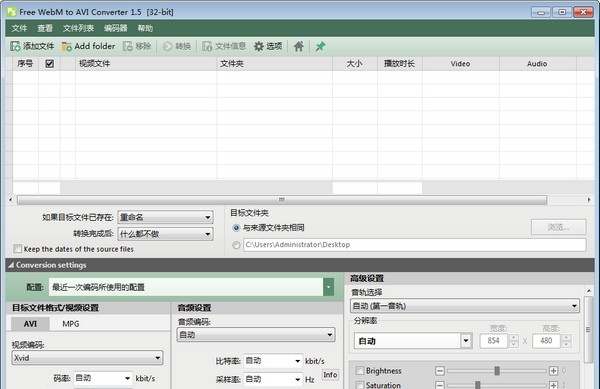
Task: Click the 添加文件 add file icon
Action: point(15,46)
